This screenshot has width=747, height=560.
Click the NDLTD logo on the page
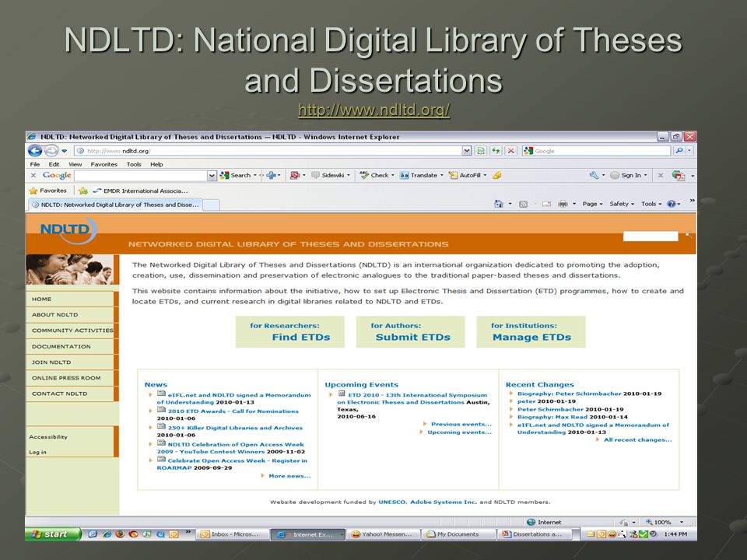(68, 230)
